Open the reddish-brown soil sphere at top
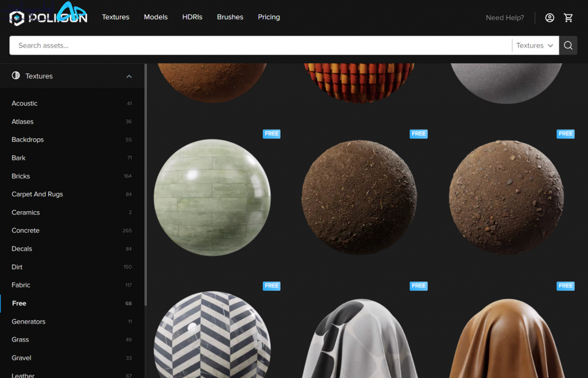The height and width of the screenshot is (378, 588). [212, 83]
